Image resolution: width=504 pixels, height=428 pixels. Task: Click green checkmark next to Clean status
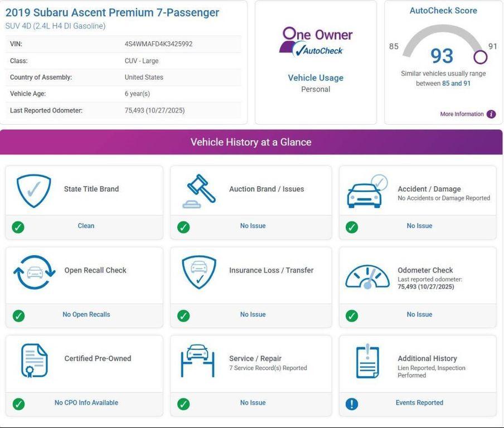(x=18, y=227)
